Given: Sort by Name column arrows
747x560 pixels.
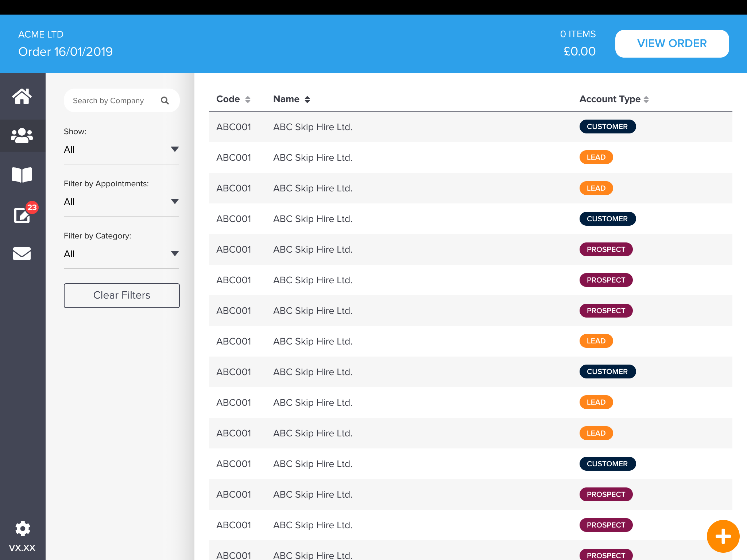Looking at the screenshot, I should [307, 100].
